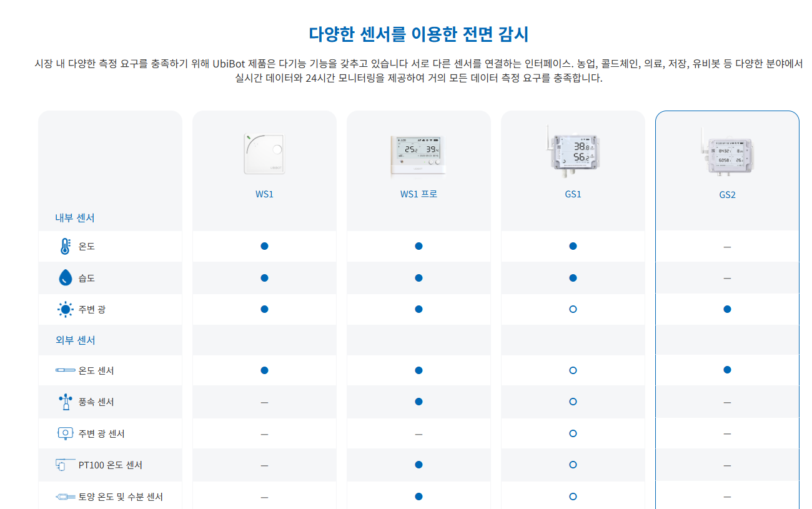The image size is (812, 509).
Task: Follow the WS1 프로 name link
Action: 418,194
